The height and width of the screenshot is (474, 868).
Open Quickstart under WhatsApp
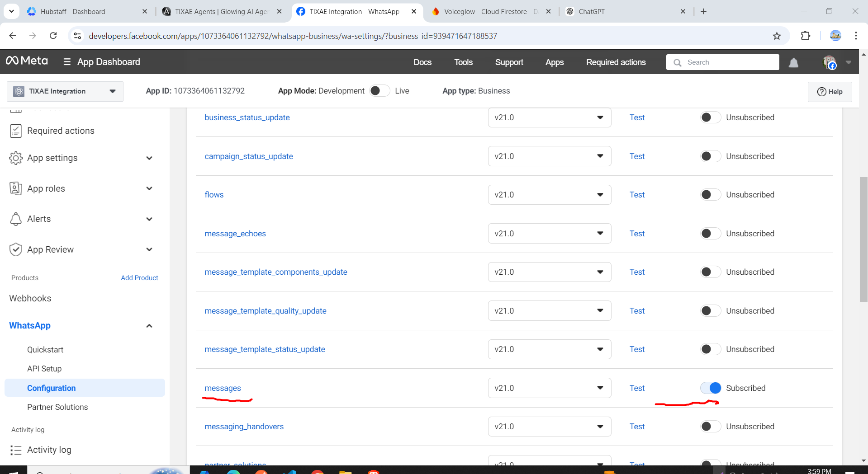tap(45, 350)
